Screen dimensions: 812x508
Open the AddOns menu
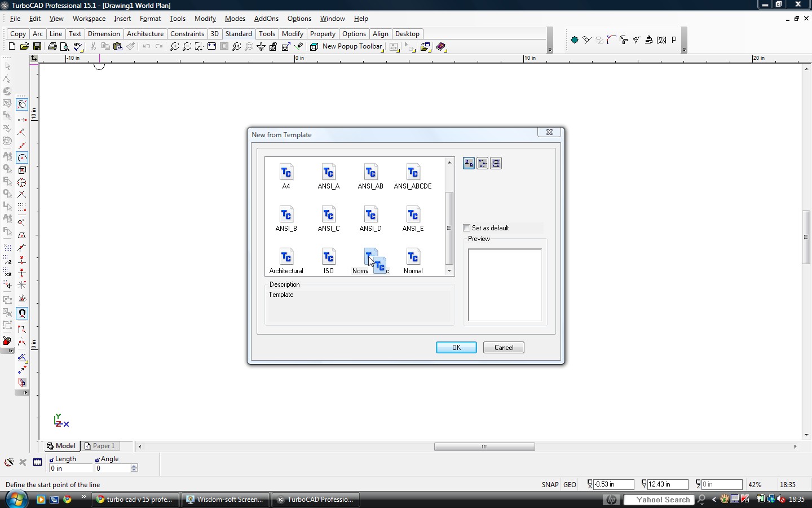tap(266, 19)
